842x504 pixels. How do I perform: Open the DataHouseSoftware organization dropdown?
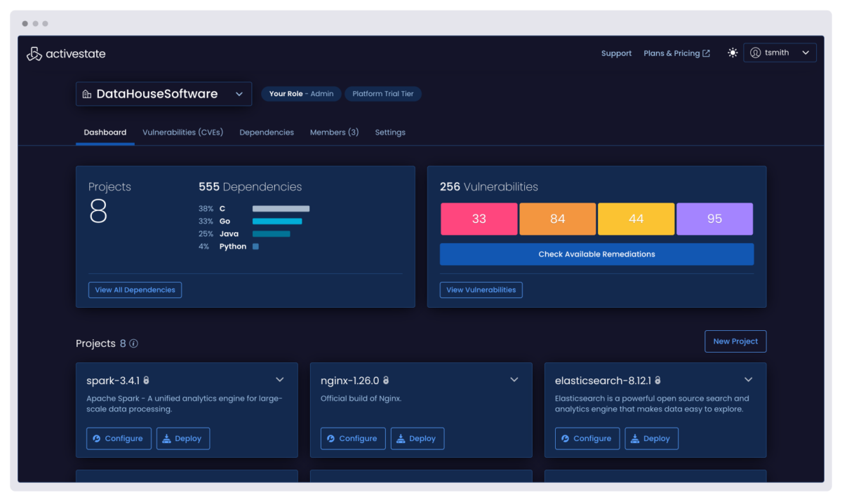point(239,93)
